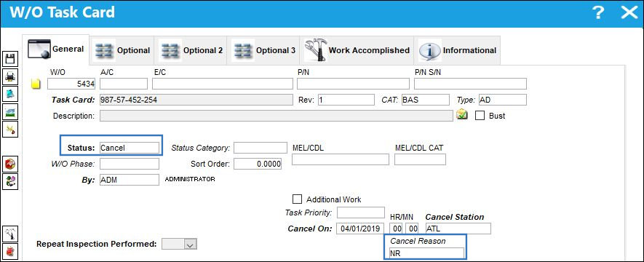The image size is (644, 262).
Task: Click the W/O Phase field
Action: coord(130,164)
